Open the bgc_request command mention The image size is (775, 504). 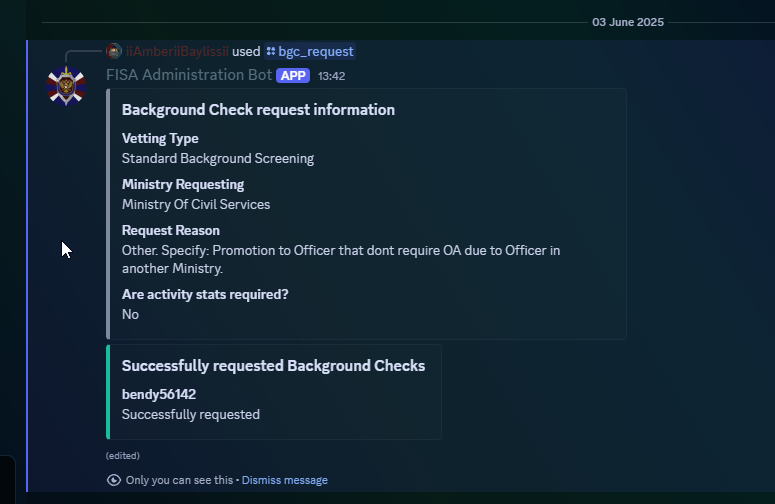pos(310,51)
